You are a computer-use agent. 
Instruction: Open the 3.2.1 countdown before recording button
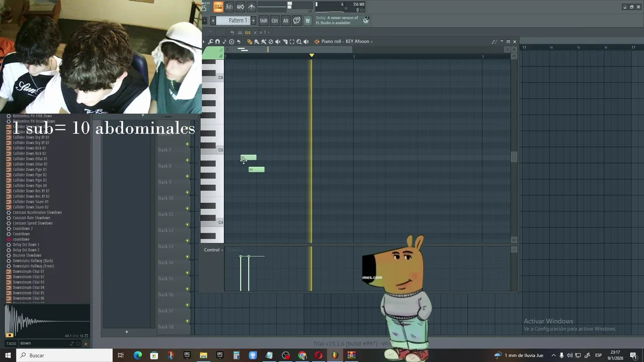pos(229,7)
